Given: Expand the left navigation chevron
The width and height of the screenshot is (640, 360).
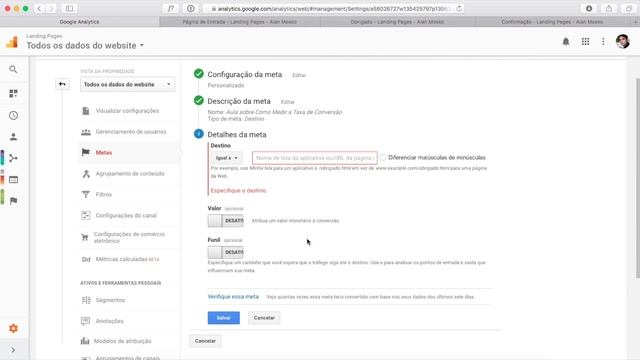Looking at the screenshot, I should coord(13,350).
